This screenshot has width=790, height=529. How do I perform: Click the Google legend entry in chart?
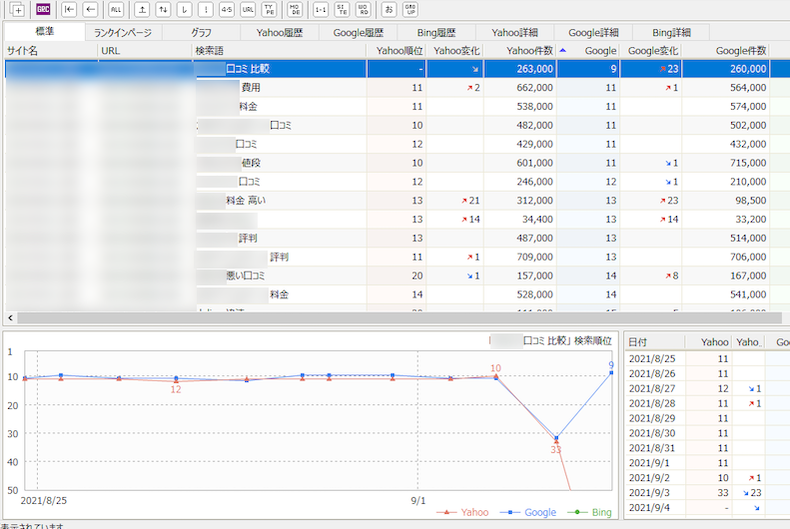[x=528, y=512]
